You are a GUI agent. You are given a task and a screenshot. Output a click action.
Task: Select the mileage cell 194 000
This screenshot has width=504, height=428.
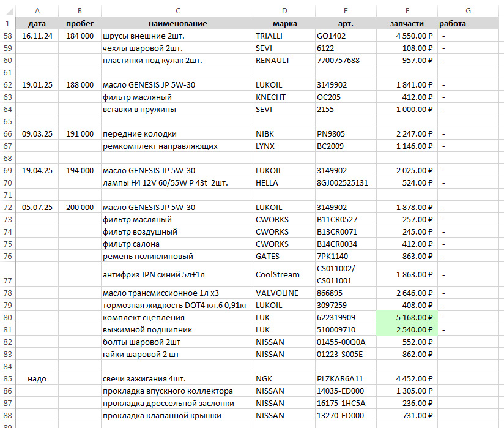[x=80, y=170]
